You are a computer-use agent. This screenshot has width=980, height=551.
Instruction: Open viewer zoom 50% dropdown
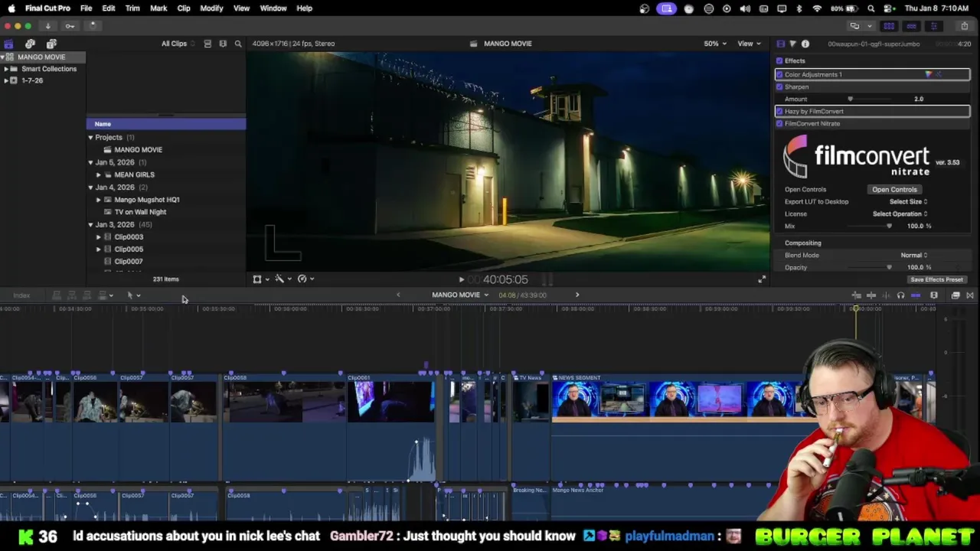pos(715,44)
